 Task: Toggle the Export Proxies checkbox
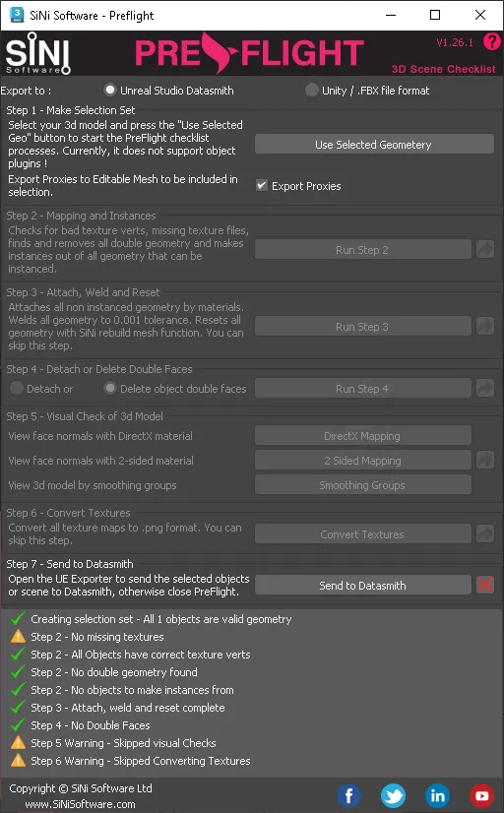pyautogui.click(x=262, y=185)
